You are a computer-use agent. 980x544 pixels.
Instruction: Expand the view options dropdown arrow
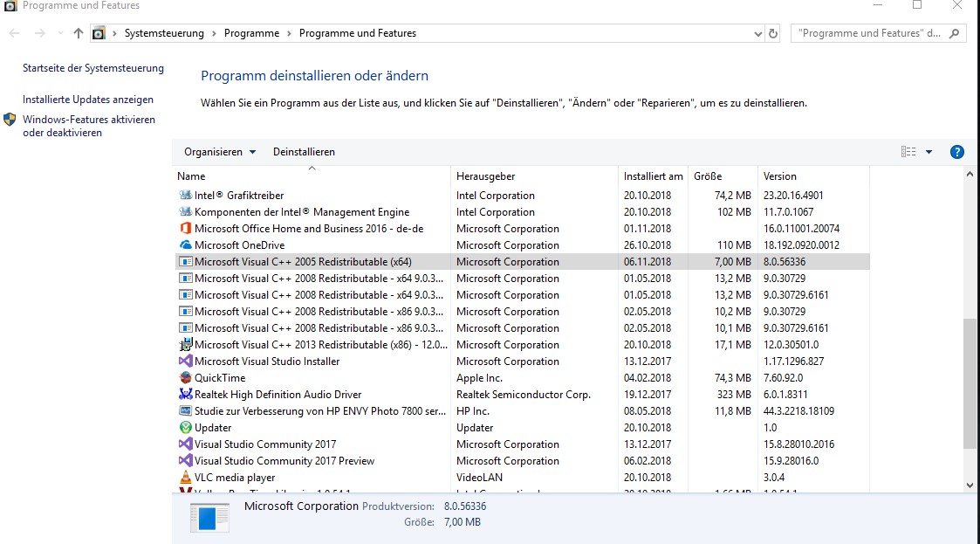[929, 152]
